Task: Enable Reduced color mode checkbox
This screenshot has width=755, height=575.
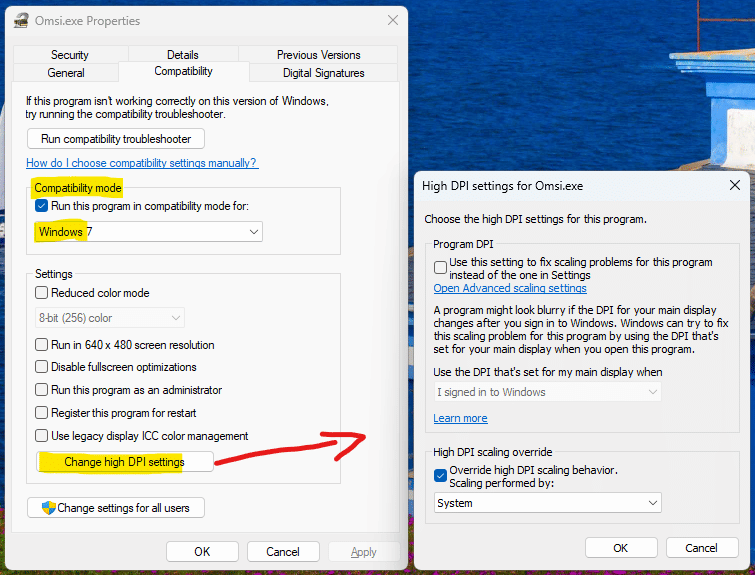Action: click(42, 293)
